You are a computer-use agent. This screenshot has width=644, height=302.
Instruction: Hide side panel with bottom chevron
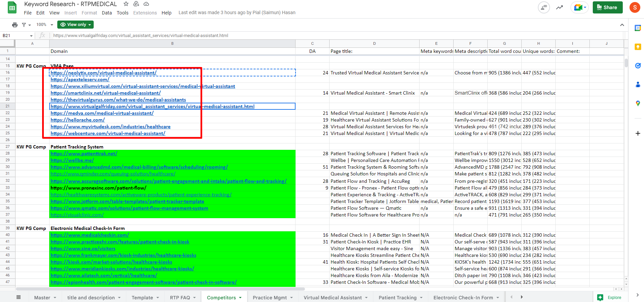click(637, 295)
